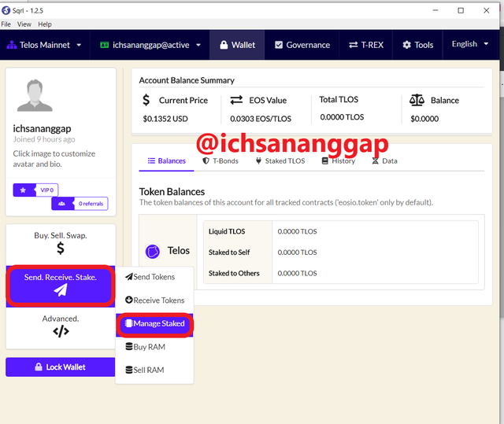
Task: Click the code brackets Advanced icon
Action: pos(61,331)
